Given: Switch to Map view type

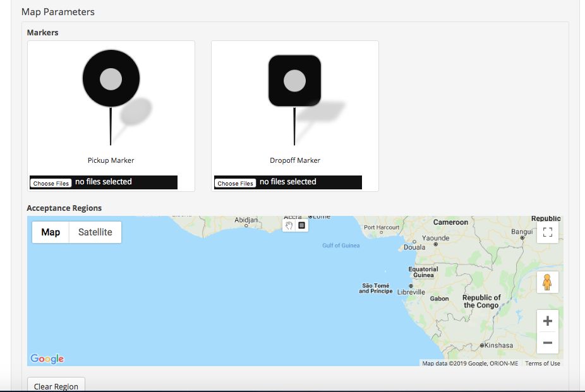Looking at the screenshot, I should (51, 232).
